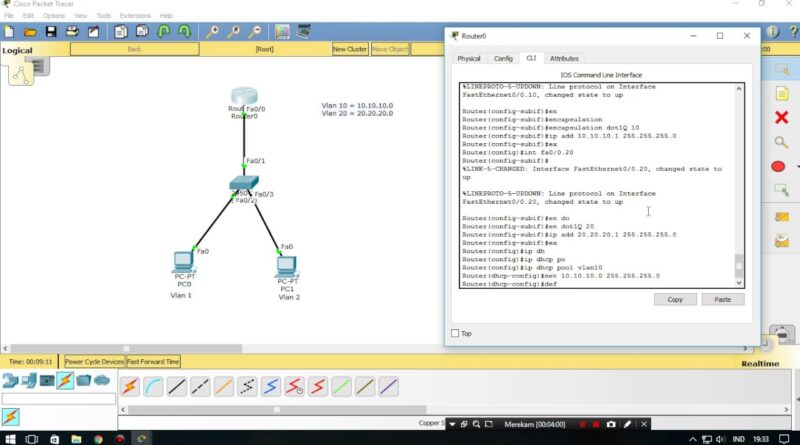Click inside the IOS command line area
The width and height of the screenshot is (800, 445).
click(597, 185)
